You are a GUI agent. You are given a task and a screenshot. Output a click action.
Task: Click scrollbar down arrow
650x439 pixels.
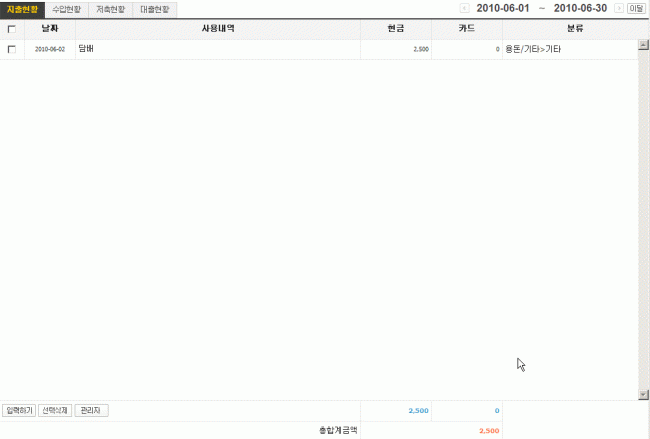(643, 395)
